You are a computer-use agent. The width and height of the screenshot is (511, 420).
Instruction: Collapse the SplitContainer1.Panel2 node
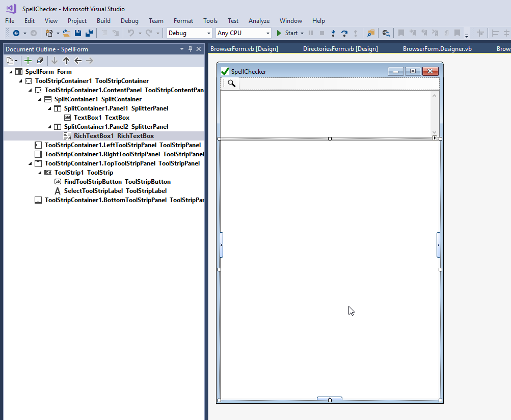tap(49, 127)
